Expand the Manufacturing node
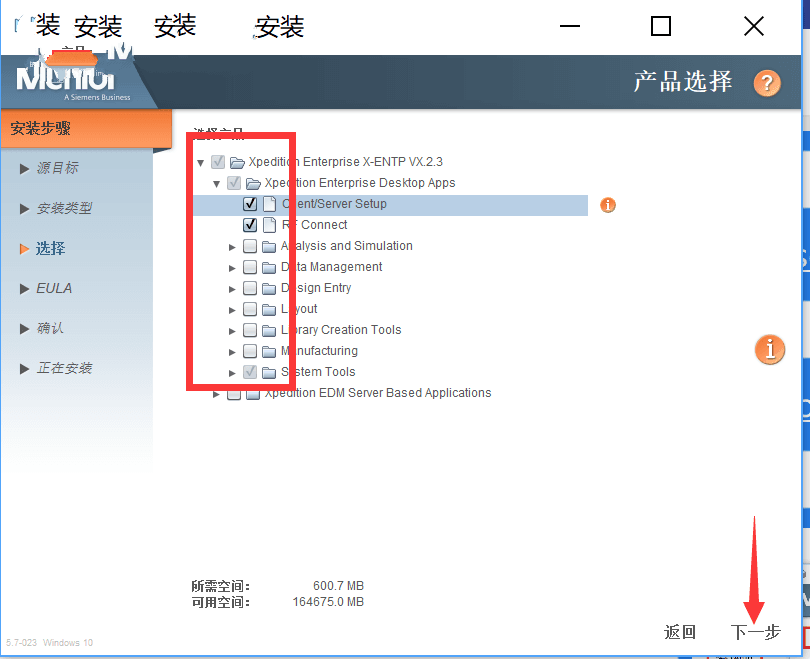The image size is (810, 659). pyautogui.click(x=232, y=352)
